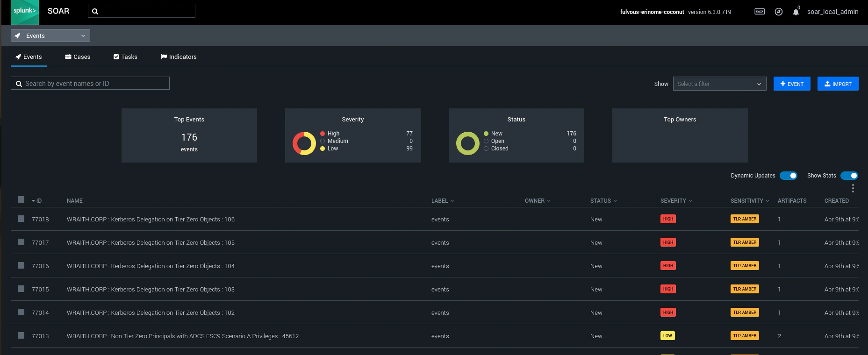
Task: Click event ID 77016
Action: click(40, 266)
